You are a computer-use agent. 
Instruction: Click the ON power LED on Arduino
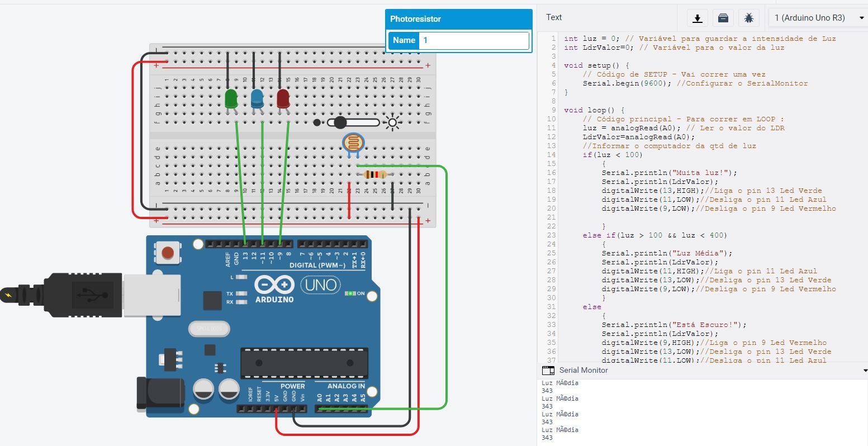(350, 293)
